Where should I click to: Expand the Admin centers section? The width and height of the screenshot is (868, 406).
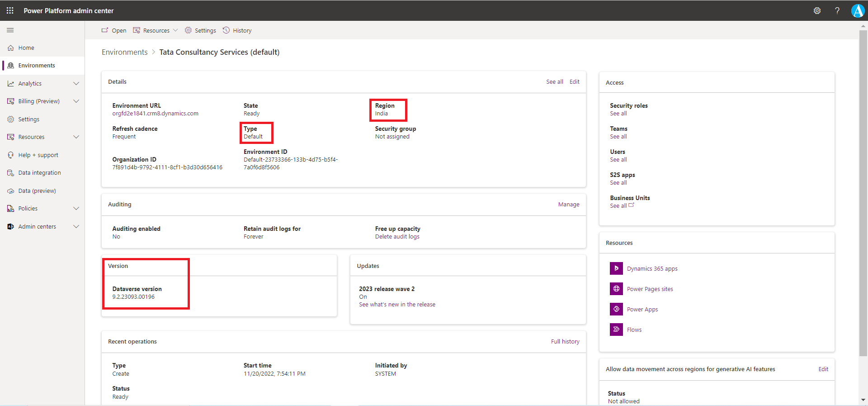[76, 227]
